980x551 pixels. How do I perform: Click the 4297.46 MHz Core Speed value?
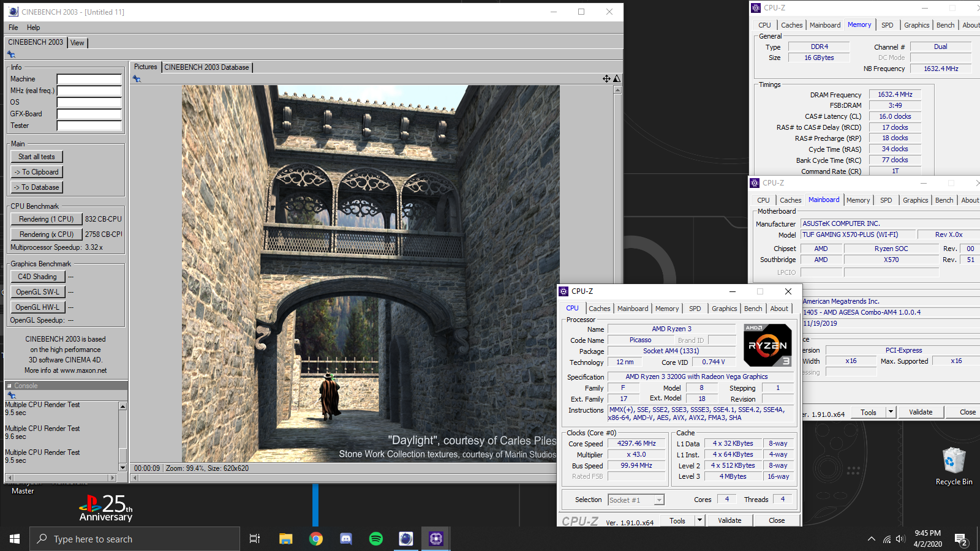coord(636,443)
